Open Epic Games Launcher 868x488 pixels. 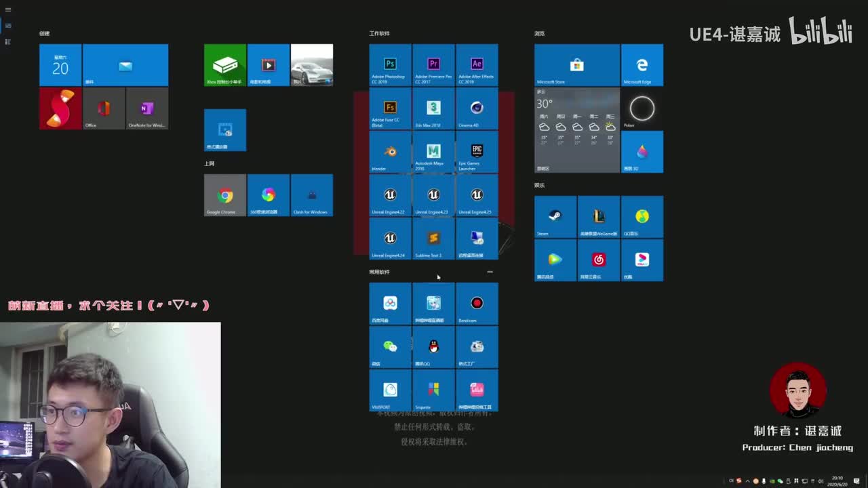(x=477, y=152)
